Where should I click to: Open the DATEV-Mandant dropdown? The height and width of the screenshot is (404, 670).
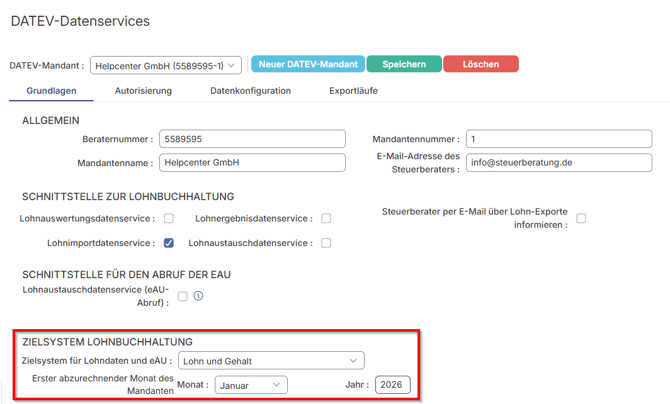pyautogui.click(x=166, y=65)
